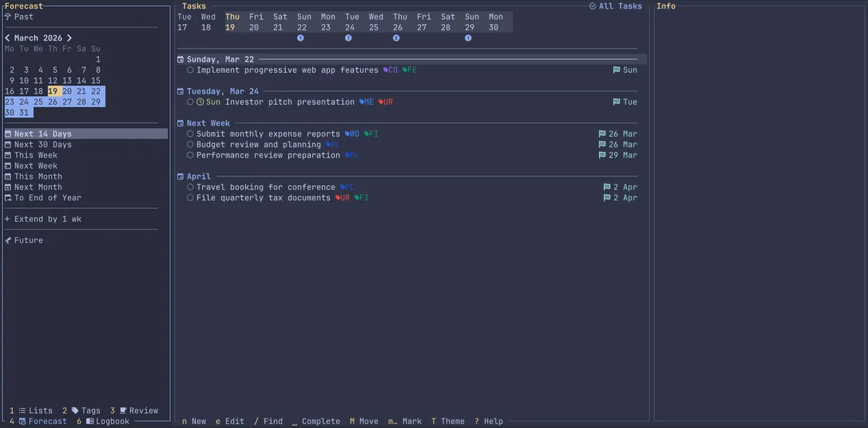Click calendar icon beside Next Week header
Viewport: 868px width, 428px height.
[181, 123]
